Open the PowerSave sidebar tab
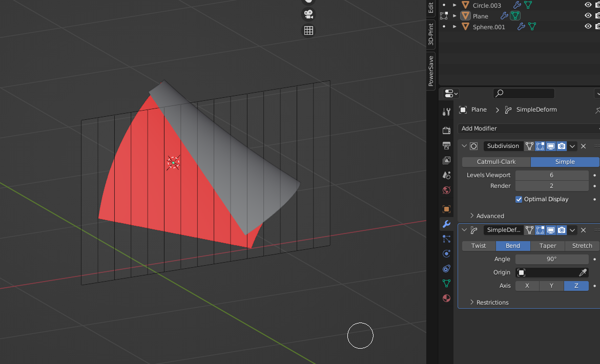600x364 pixels. point(431,71)
